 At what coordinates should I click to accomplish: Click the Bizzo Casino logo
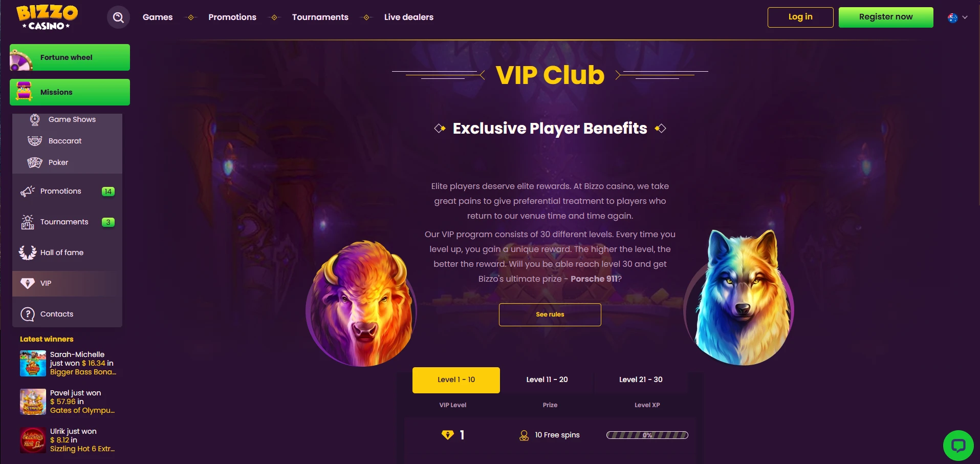point(47,17)
